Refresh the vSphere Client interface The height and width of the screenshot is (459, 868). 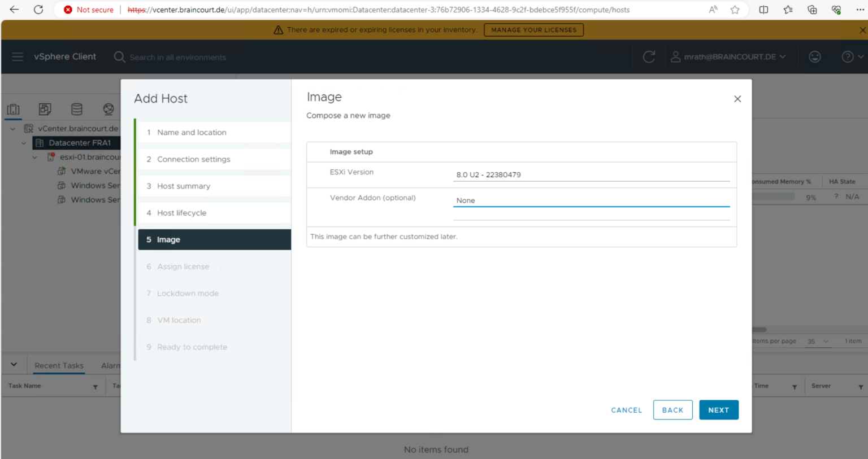pos(649,56)
